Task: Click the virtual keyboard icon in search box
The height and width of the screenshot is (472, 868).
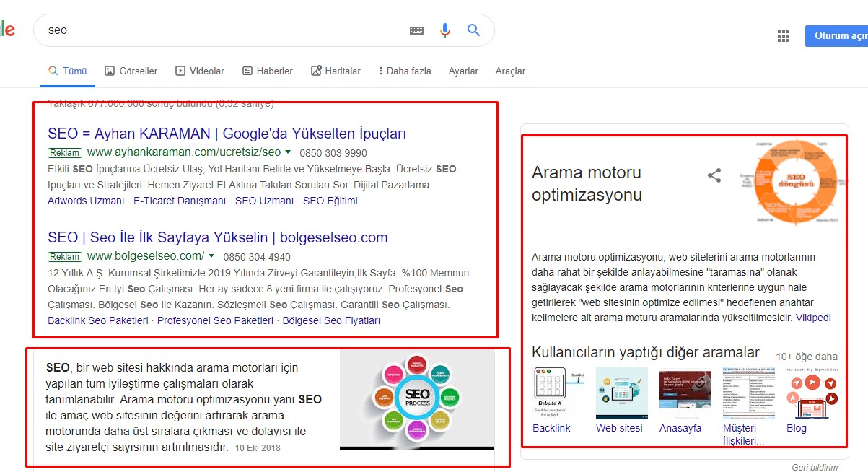Action: (416, 30)
